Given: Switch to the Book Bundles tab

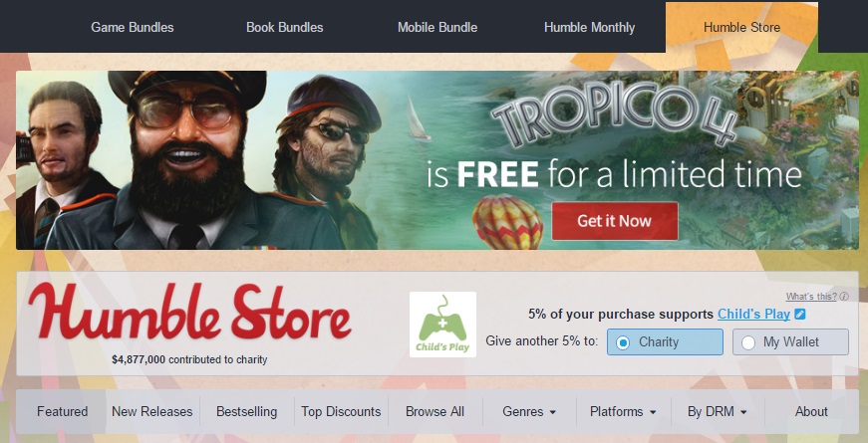Looking at the screenshot, I should [285, 27].
